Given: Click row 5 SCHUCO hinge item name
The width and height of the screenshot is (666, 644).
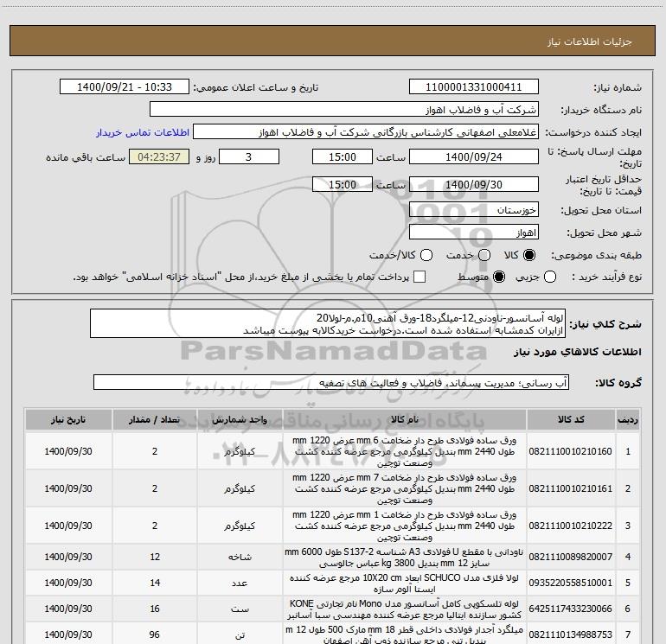Looking at the screenshot, I should pyautogui.click(x=404, y=583).
